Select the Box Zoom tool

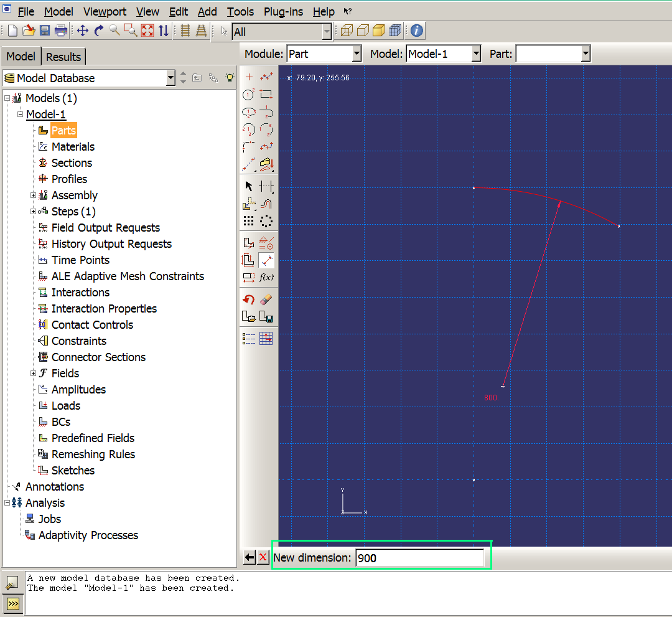tap(131, 31)
